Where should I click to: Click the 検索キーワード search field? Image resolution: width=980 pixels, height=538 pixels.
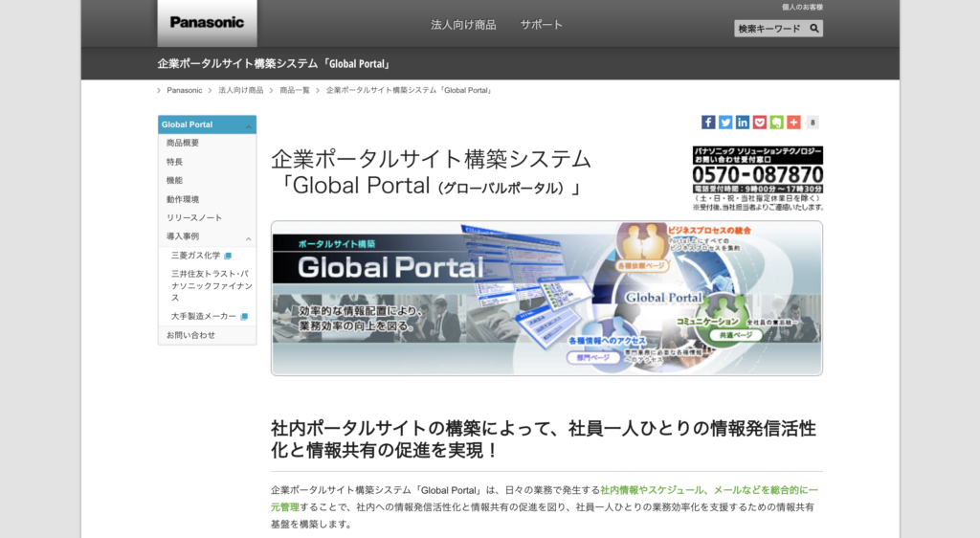(x=769, y=29)
